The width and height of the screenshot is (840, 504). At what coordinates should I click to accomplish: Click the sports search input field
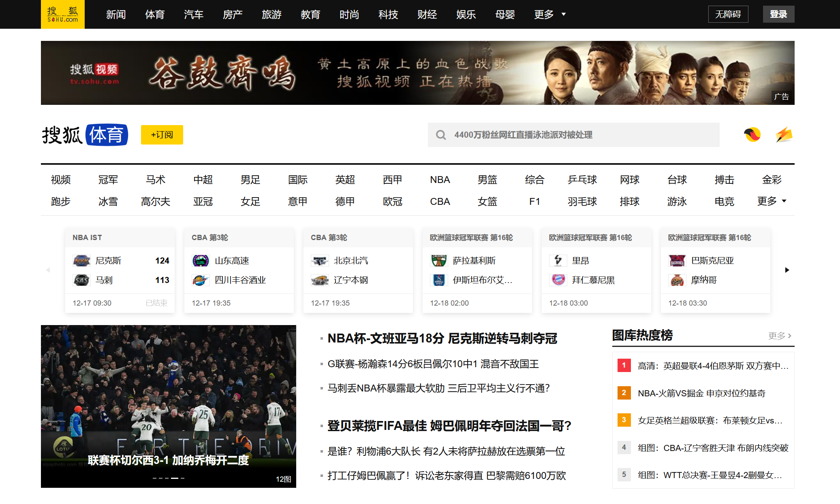(x=579, y=135)
